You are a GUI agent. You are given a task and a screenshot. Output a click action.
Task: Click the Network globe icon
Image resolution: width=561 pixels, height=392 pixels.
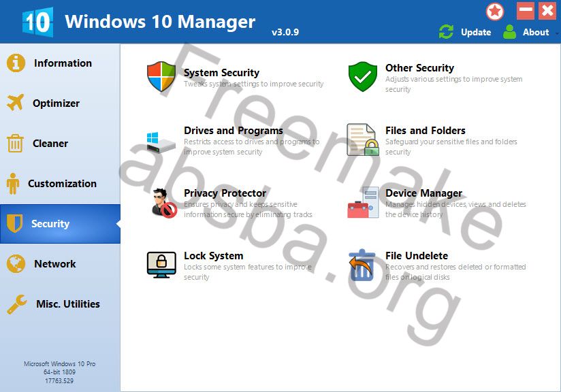(16, 263)
